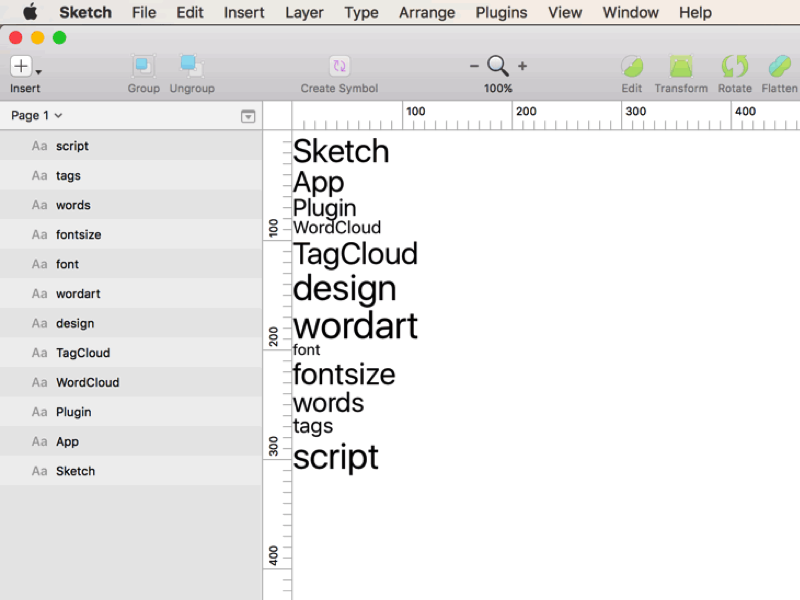Viewport: 800px width, 600px height.
Task: Select the wordart layer in list
Action: tap(131, 294)
